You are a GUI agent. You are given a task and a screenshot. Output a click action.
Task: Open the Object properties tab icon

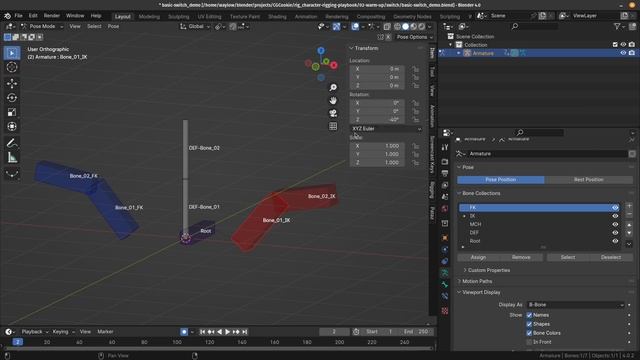[x=445, y=238]
